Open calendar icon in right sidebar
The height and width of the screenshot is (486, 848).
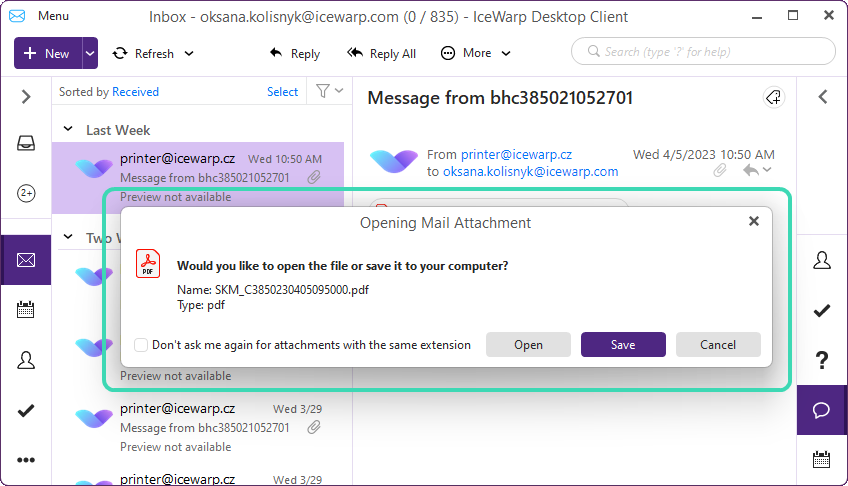(x=822, y=459)
